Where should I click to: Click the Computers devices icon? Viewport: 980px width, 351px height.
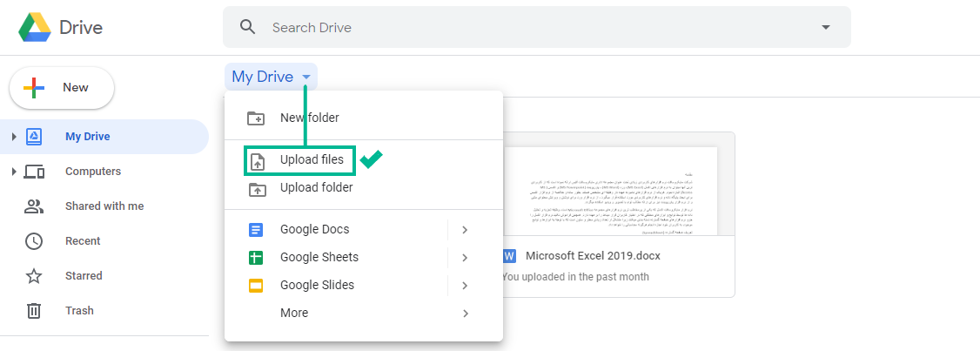tap(34, 172)
